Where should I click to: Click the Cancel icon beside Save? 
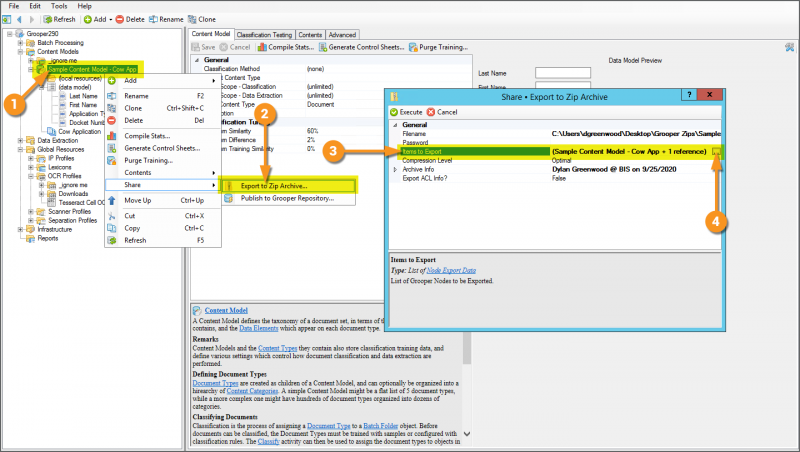coord(223,47)
